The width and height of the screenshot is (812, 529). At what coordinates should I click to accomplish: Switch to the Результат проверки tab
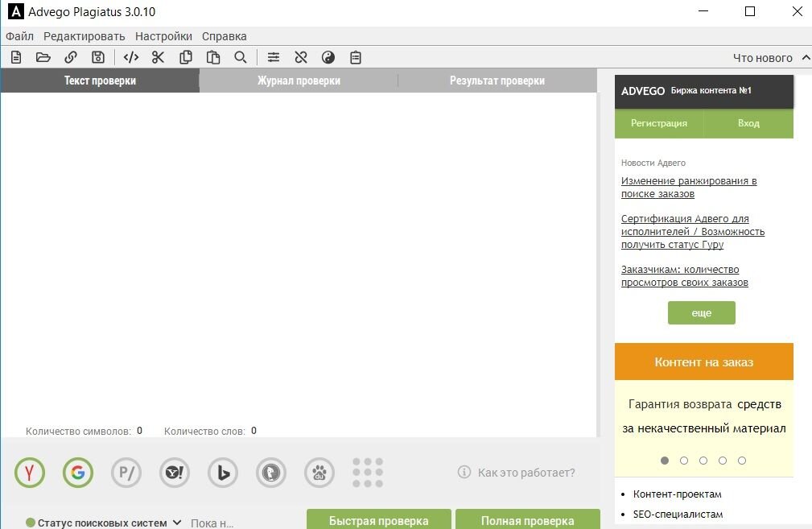coord(497,81)
